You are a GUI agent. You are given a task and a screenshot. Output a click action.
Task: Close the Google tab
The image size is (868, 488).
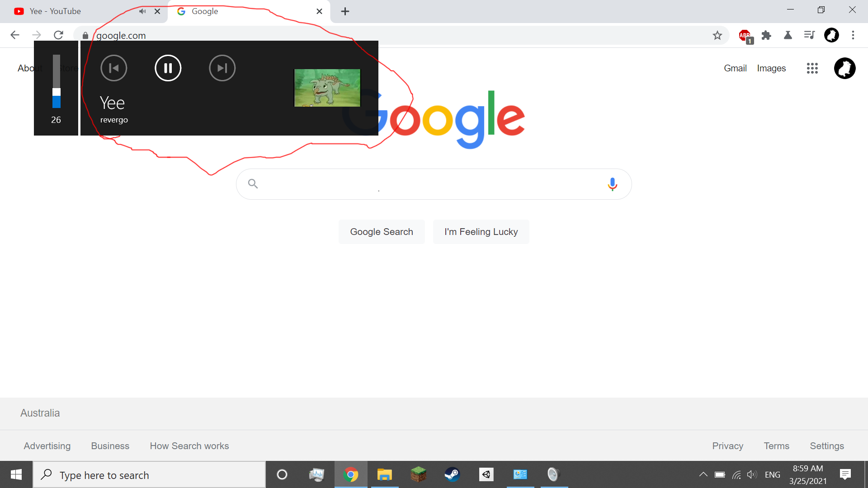[x=319, y=11]
